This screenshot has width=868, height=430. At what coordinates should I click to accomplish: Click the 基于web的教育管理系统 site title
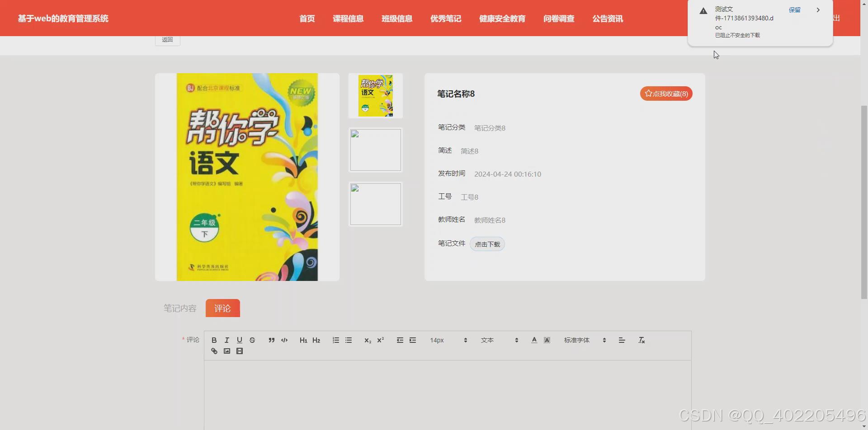(63, 19)
